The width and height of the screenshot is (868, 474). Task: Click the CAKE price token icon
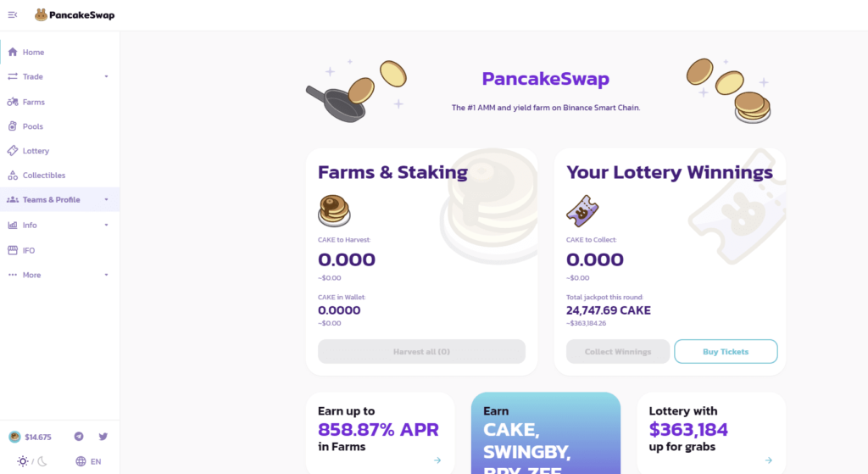[14, 438]
